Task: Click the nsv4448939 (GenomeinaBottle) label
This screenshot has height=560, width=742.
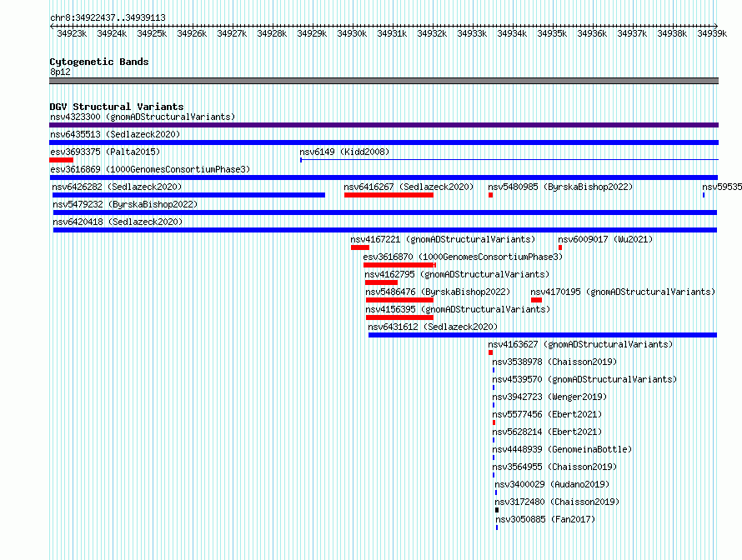Action: [562, 449]
